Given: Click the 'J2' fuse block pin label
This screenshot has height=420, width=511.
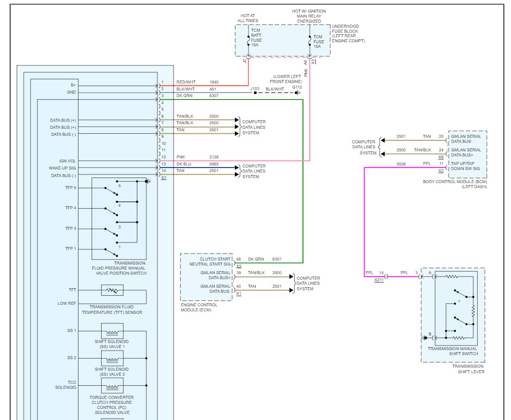Looking at the screenshot, I should pyautogui.click(x=244, y=61).
